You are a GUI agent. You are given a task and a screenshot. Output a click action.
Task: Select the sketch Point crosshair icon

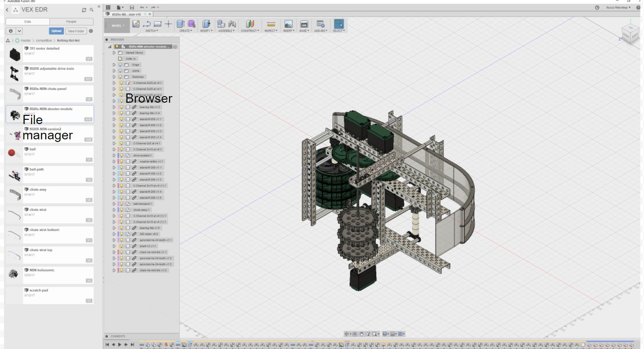pyautogui.click(x=168, y=24)
